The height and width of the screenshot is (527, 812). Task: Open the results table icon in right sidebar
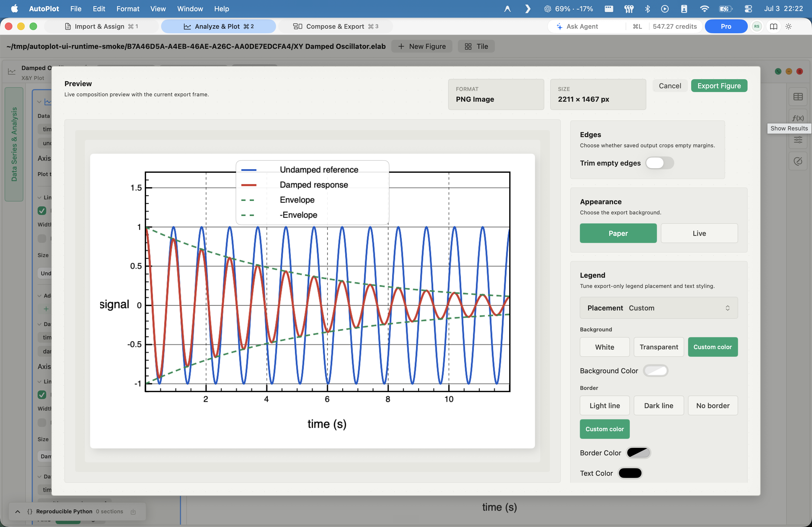click(798, 97)
